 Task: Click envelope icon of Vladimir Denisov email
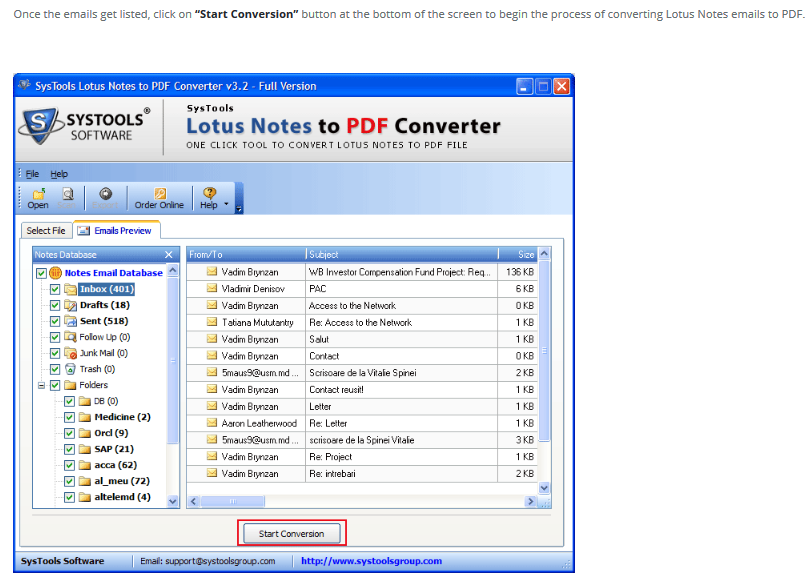[x=212, y=288]
